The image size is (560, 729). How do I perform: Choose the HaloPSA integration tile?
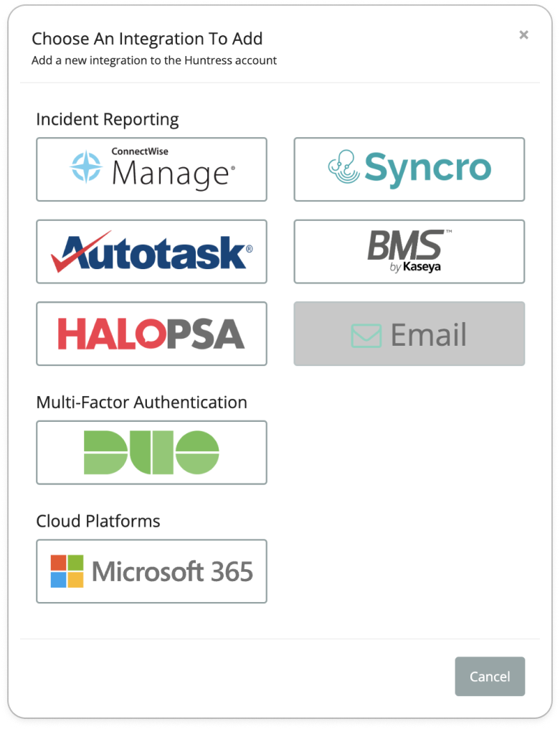tap(151, 334)
